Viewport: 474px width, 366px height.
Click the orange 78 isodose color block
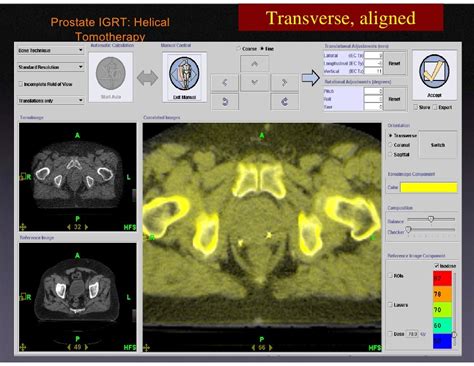[x=442, y=294]
